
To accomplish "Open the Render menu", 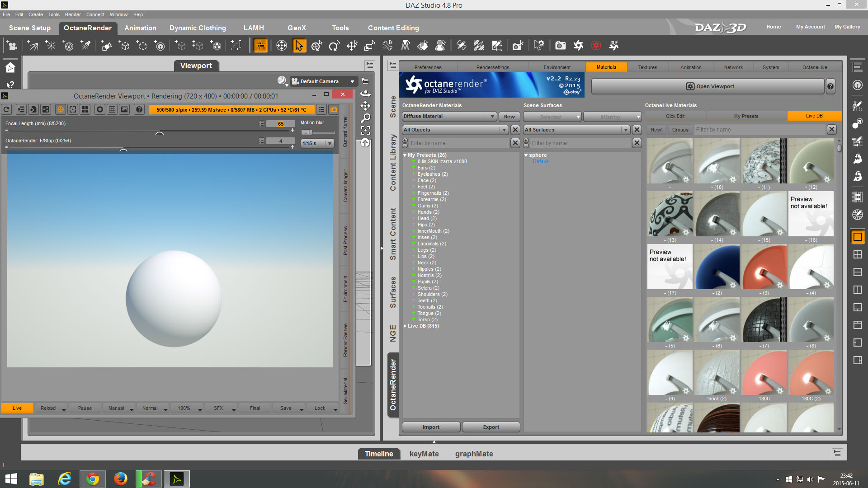I will point(72,14).
